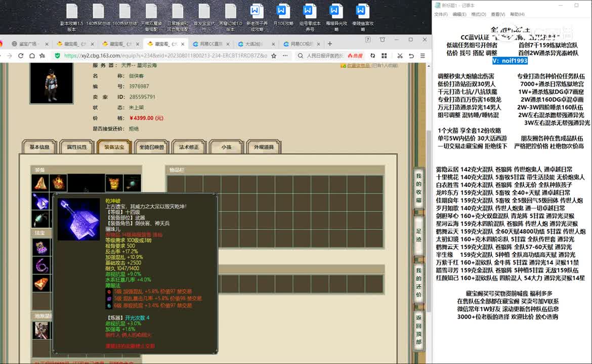Click the browser skin shirt icon
This screenshot has height=364, width=592.
(x=383, y=39)
